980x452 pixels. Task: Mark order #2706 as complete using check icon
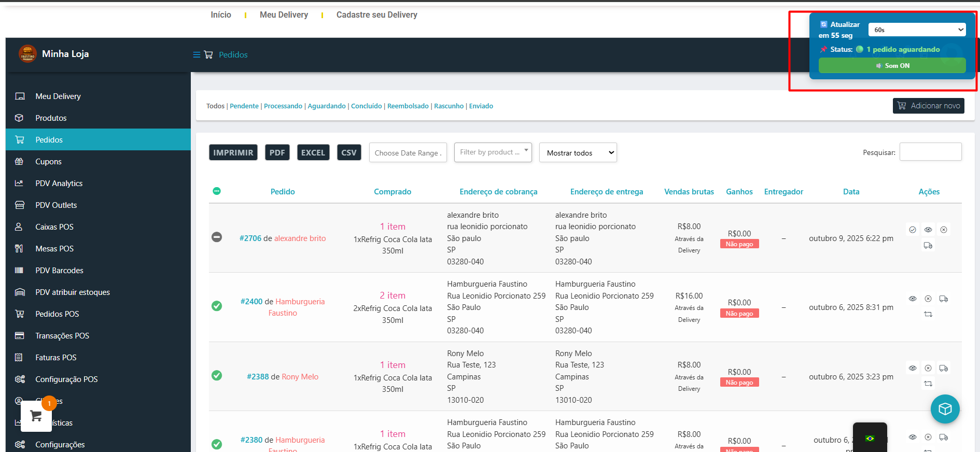pos(913,230)
